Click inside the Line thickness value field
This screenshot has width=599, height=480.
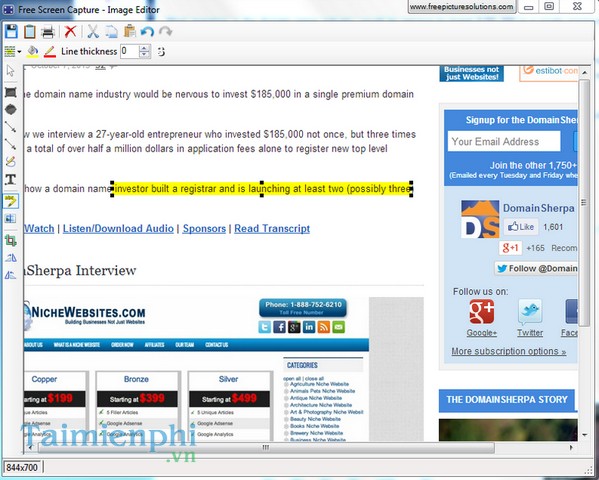click(130, 51)
